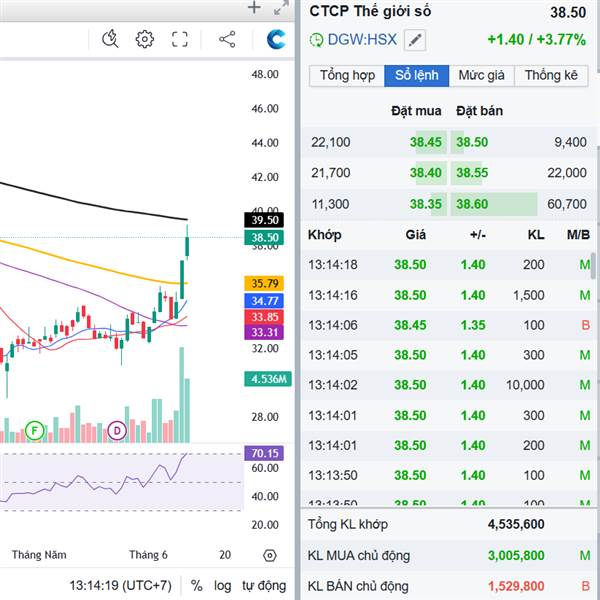The width and height of the screenshot is (600, 600).
Task: Select ask price 38.50 in order book
Action: pos(472,142)
